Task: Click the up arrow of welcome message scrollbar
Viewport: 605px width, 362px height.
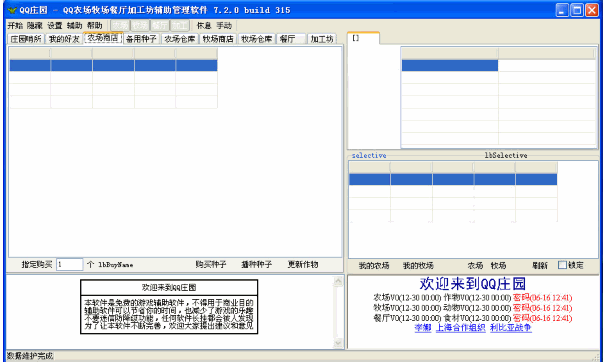Action: 338,281
